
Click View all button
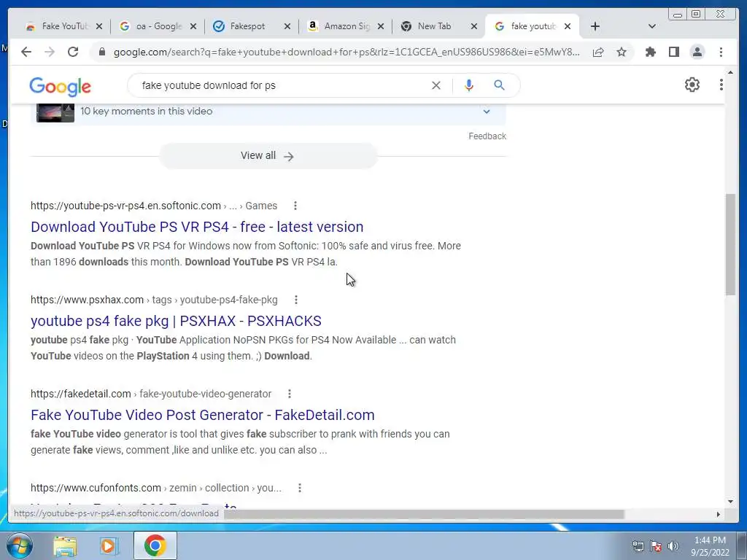click(x=268, y=156)
